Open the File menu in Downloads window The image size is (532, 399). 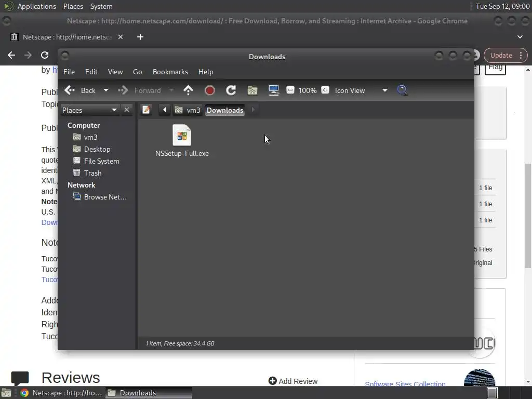69,72
